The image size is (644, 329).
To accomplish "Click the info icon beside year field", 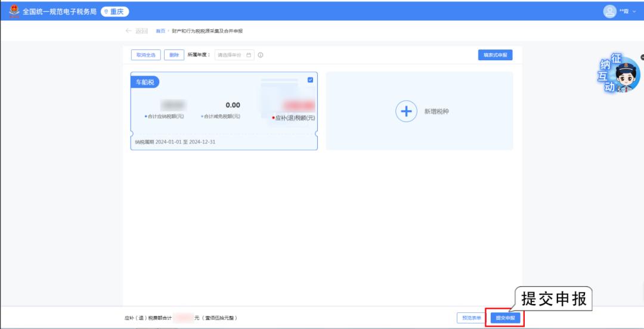I will 261,55.
